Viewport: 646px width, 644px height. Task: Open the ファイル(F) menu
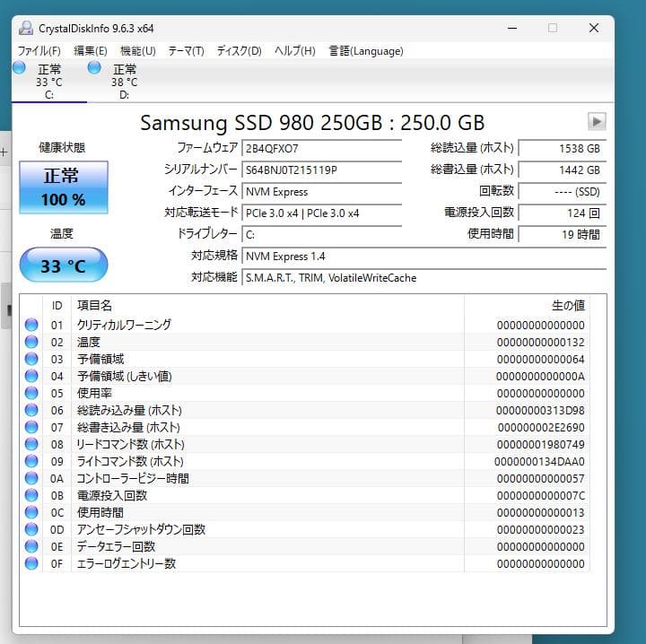pyautogui.click(x=39, y=51)
